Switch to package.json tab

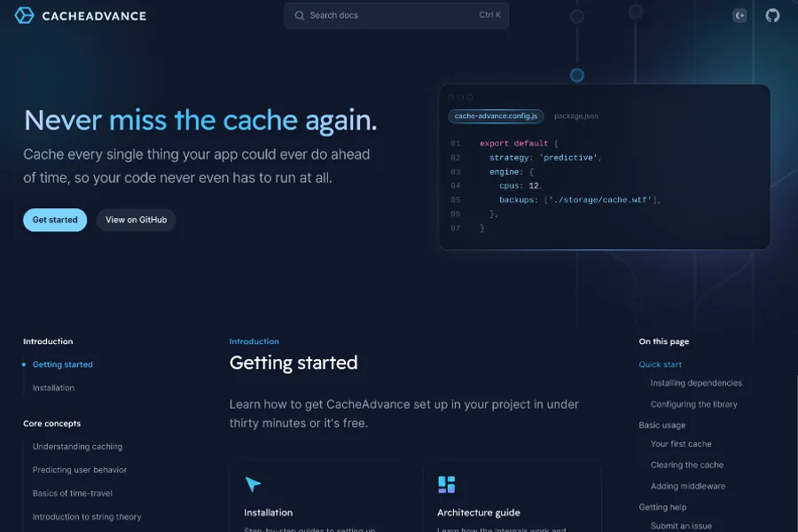click(x=575, y=116)
